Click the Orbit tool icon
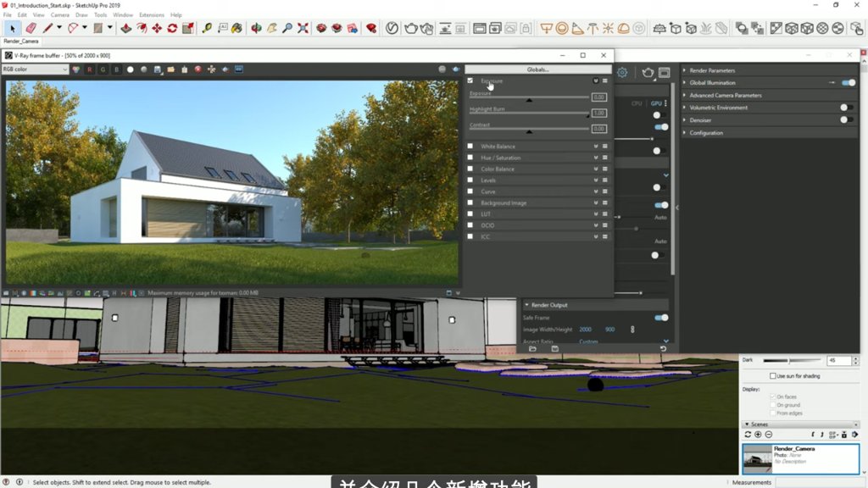This screenshot has height=488, width=868. click(x=256, y=28)
